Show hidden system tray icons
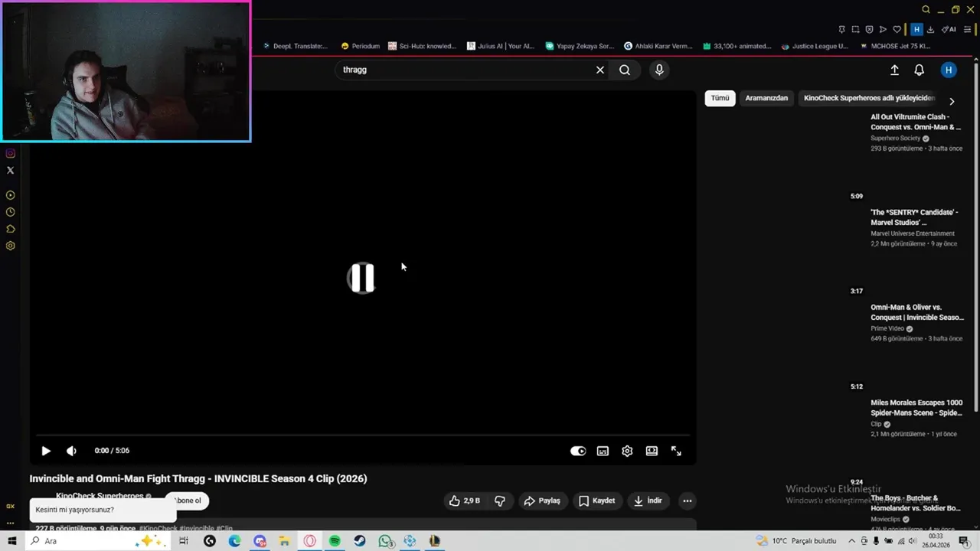Image resolution: width=980 pixels, height=551 pixels. point(851,541)
